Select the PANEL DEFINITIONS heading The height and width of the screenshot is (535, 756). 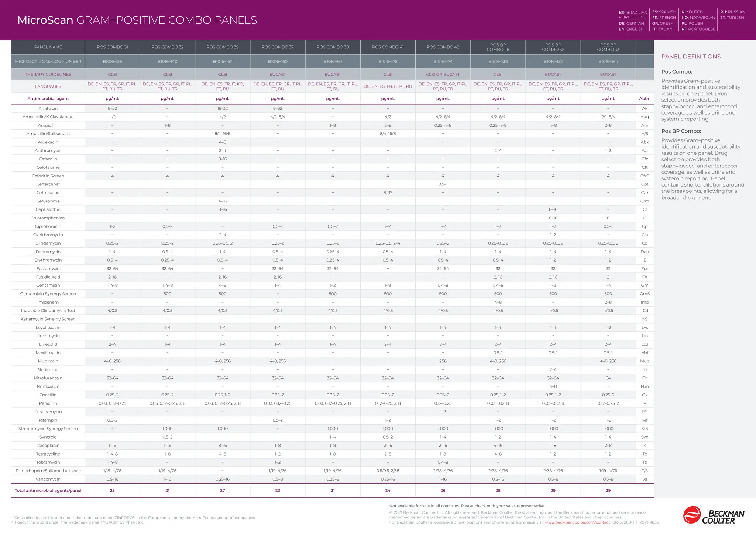pos(691,57)
